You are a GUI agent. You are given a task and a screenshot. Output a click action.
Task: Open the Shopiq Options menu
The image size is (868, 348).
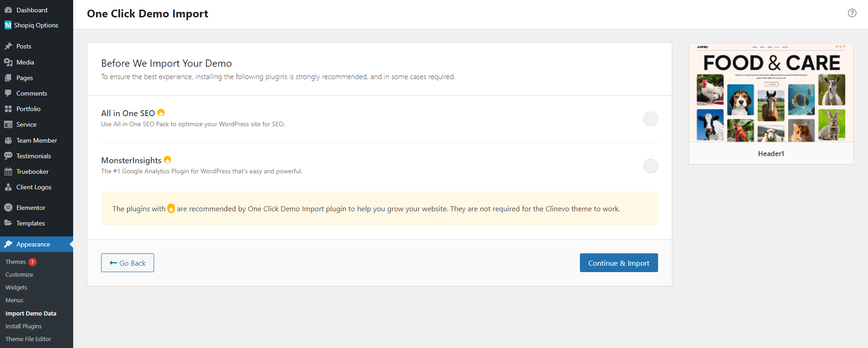point(37,25)
